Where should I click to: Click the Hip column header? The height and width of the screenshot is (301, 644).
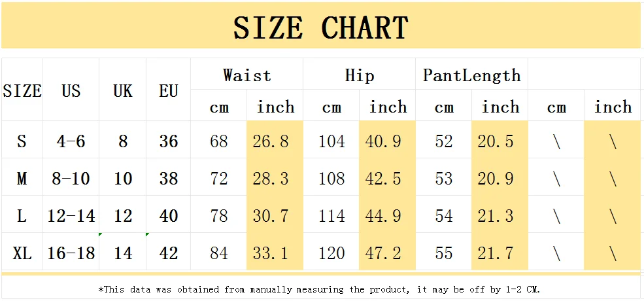[x=360, y=75]
